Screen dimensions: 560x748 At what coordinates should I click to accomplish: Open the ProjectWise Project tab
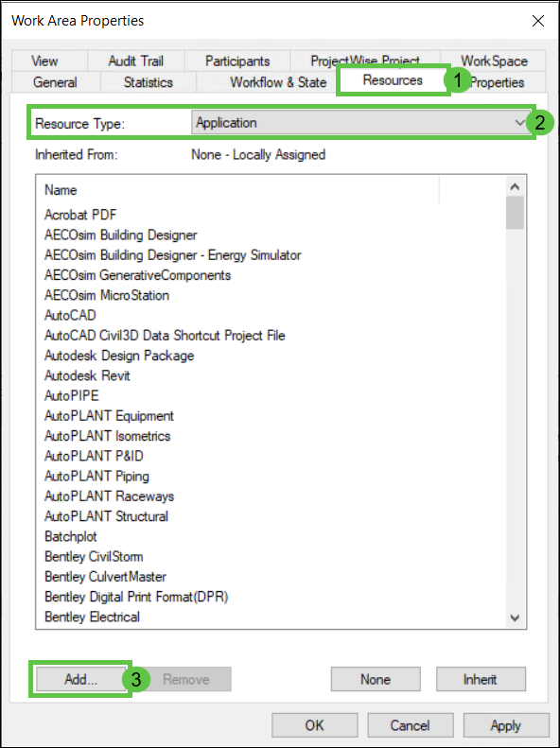pos(365,61)
